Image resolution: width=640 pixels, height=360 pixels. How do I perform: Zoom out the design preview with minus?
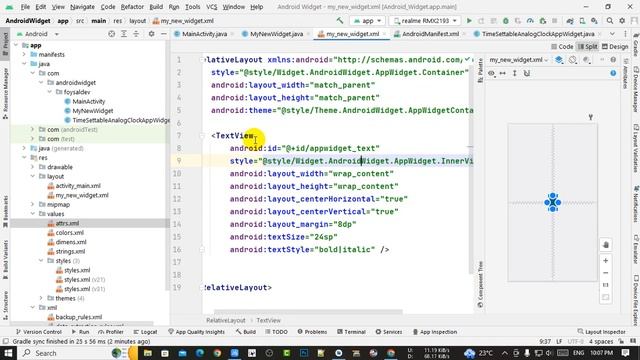click(x=606, y=273)
